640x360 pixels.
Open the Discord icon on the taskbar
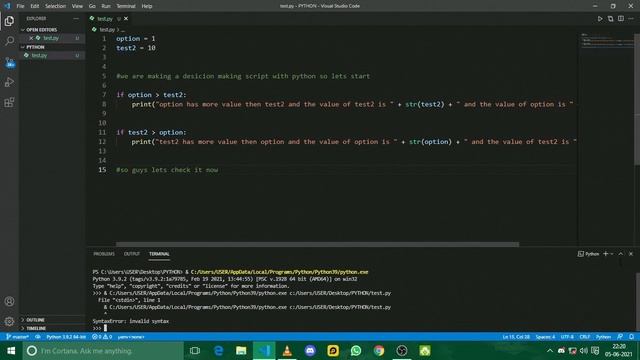tap(310, 351)
